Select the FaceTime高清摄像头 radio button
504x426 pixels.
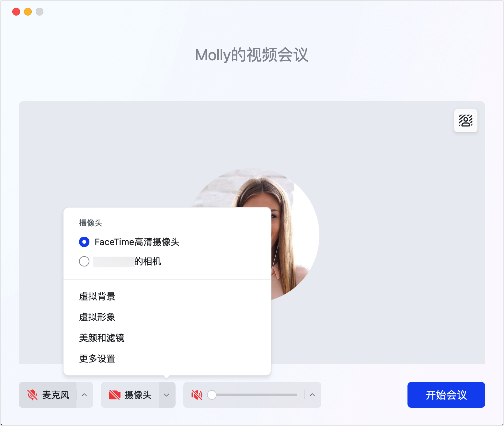pyautogui.click(x=84, y=242)
